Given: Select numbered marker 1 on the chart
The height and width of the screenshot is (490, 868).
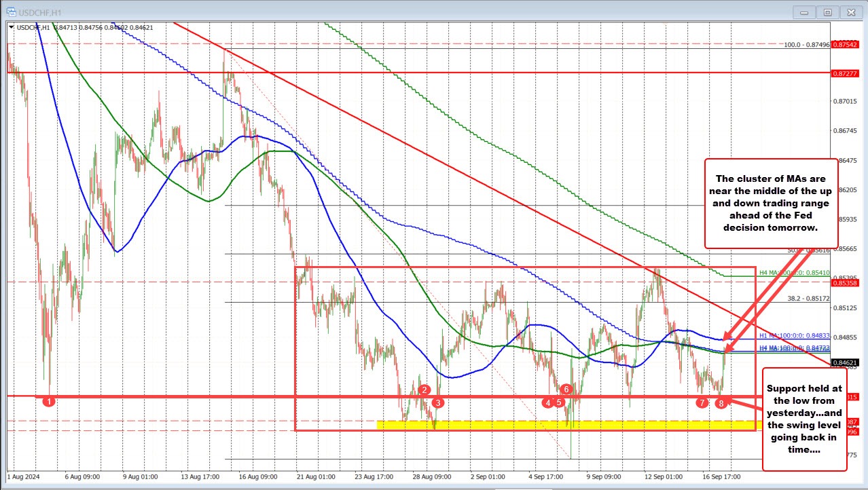Looking at the screenshot, I should 48,401.
